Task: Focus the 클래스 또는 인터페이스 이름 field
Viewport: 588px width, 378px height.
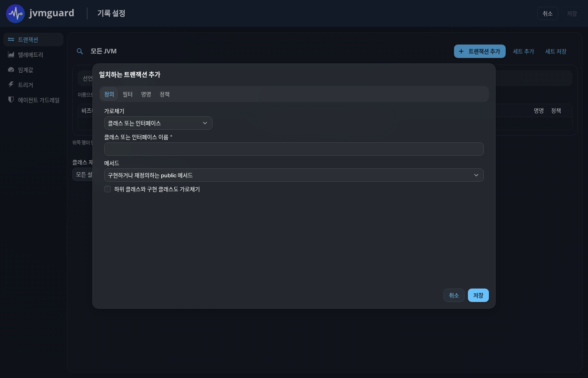Action: pos(294,149)
